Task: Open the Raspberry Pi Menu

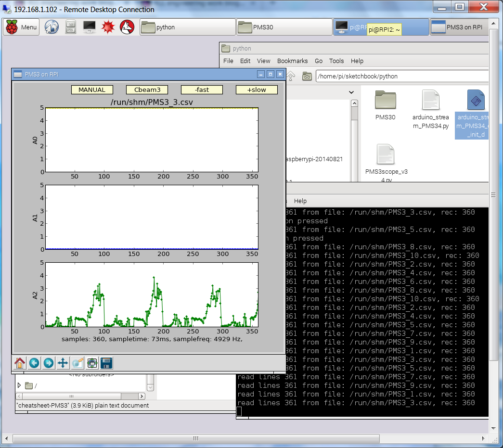Action: (22, 27)
